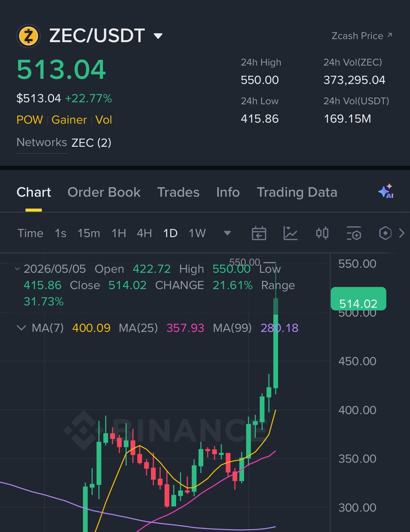
Task: Click the 450.00 price axis label
Action: 357,361
